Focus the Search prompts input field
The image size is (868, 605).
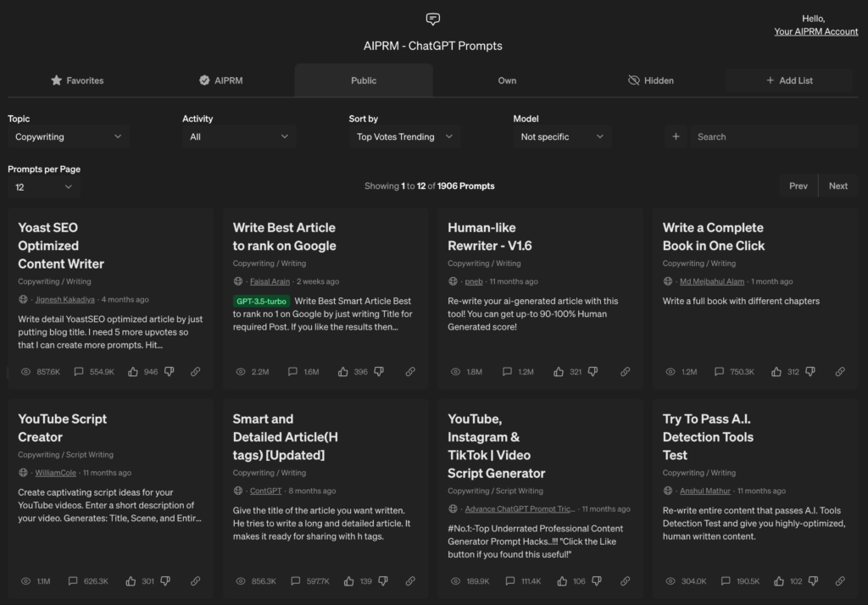[x=774, y=136]
